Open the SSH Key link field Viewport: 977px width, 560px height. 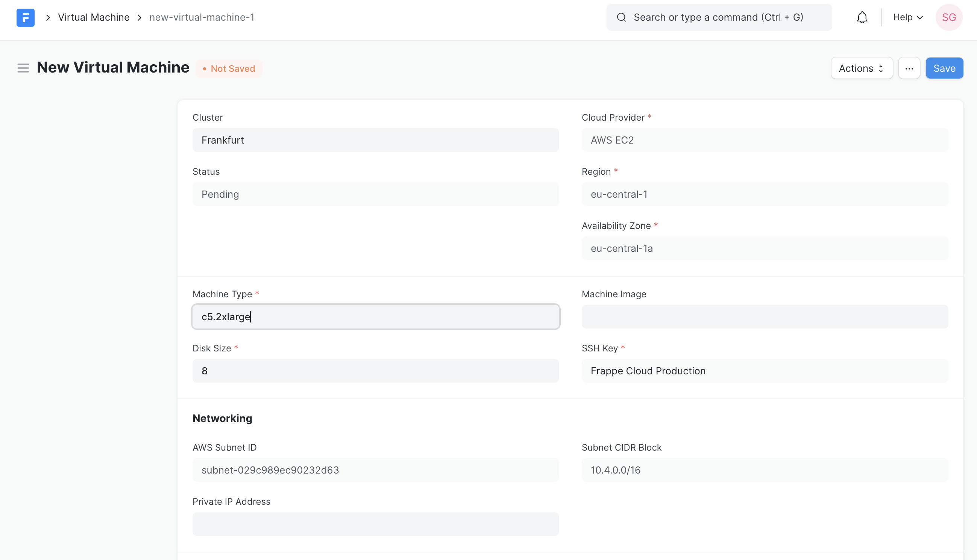764,371
